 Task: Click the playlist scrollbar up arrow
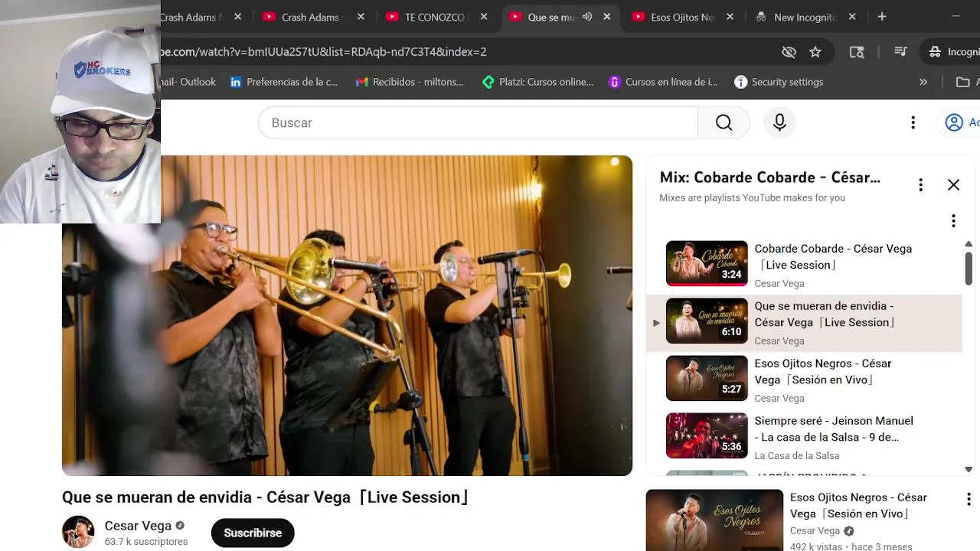[x=969, y=244]
